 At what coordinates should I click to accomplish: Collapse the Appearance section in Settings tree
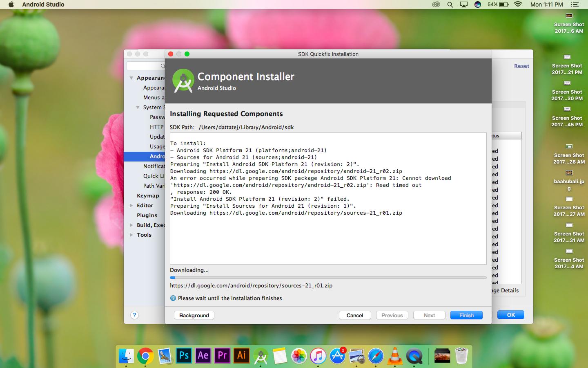tap(131, 78)
